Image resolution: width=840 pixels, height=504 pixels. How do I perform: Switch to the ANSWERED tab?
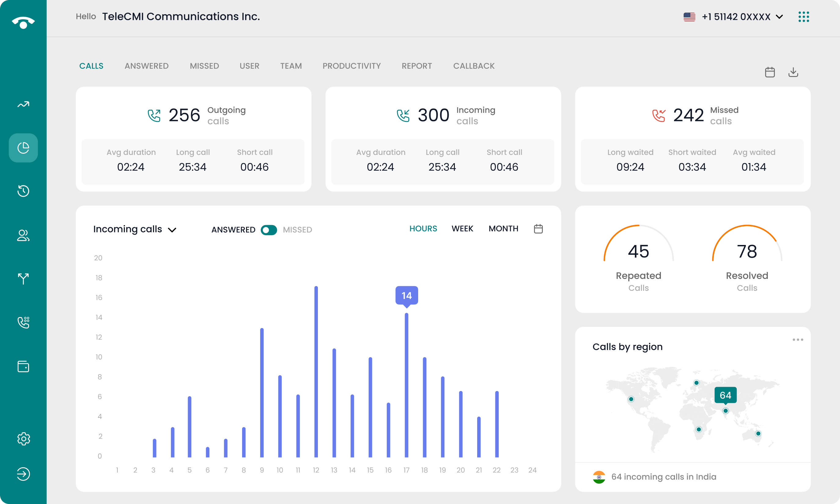(x=146, y=66)
